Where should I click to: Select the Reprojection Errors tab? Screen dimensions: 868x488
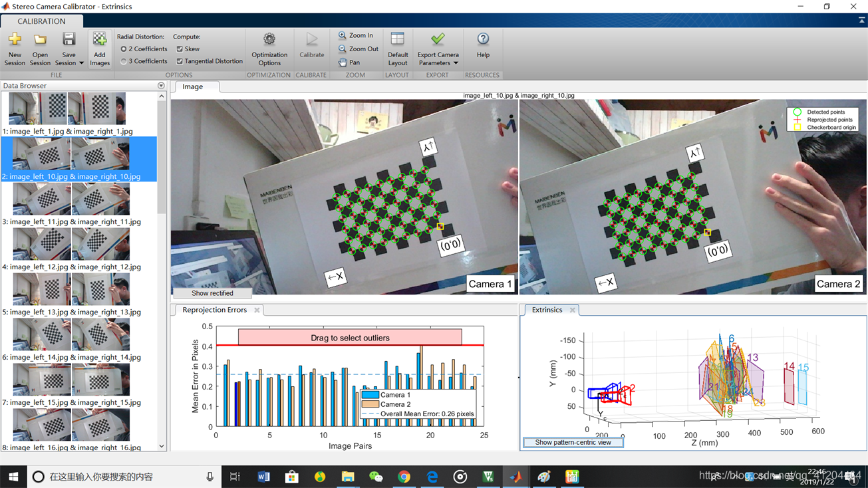(x=214, y=310)
